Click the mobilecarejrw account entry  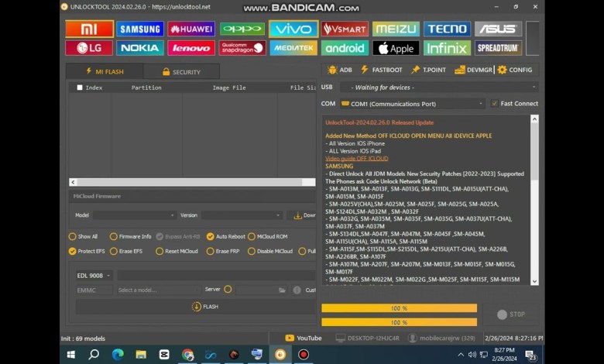pos(442,338)
